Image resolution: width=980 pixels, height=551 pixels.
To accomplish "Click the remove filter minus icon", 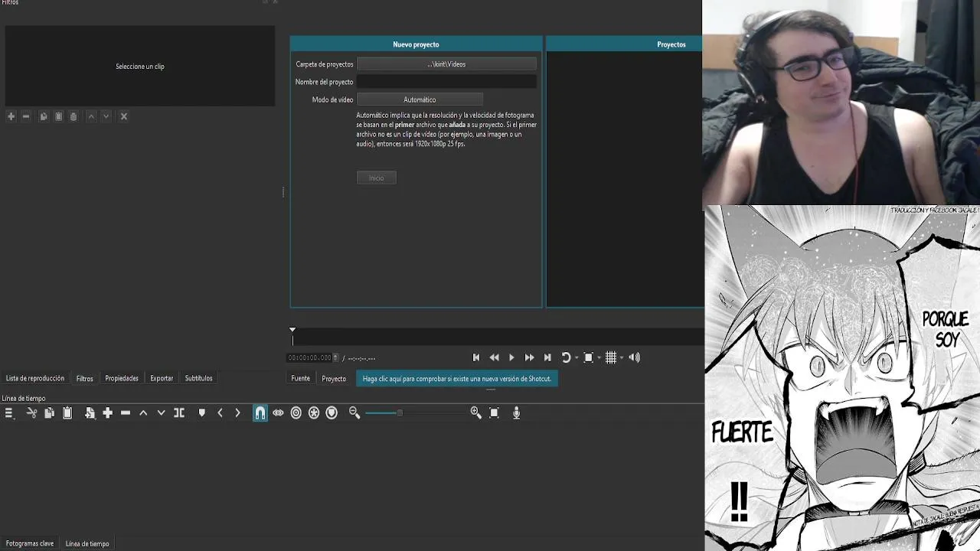I will (26, 116).
